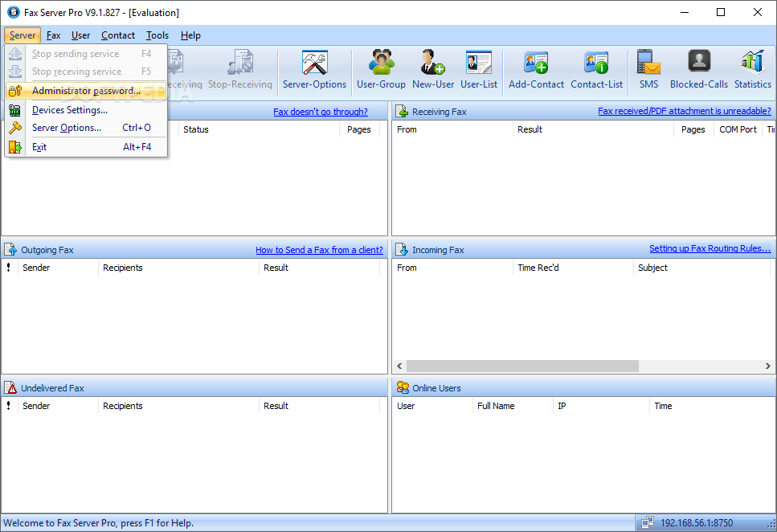
Task: Click the 192.168.56.1:8750 status bar address
Action: [x=696, y=523]
